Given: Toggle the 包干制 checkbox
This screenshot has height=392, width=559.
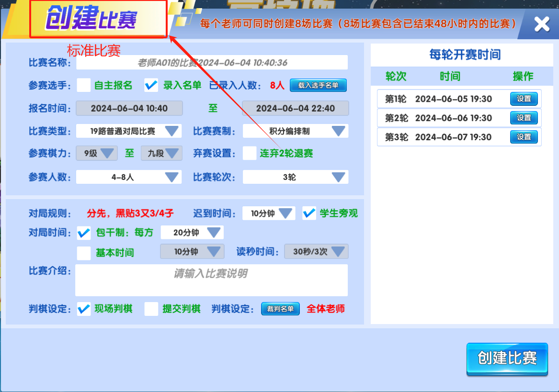Looking at the screenshot, I should point(84,233).
